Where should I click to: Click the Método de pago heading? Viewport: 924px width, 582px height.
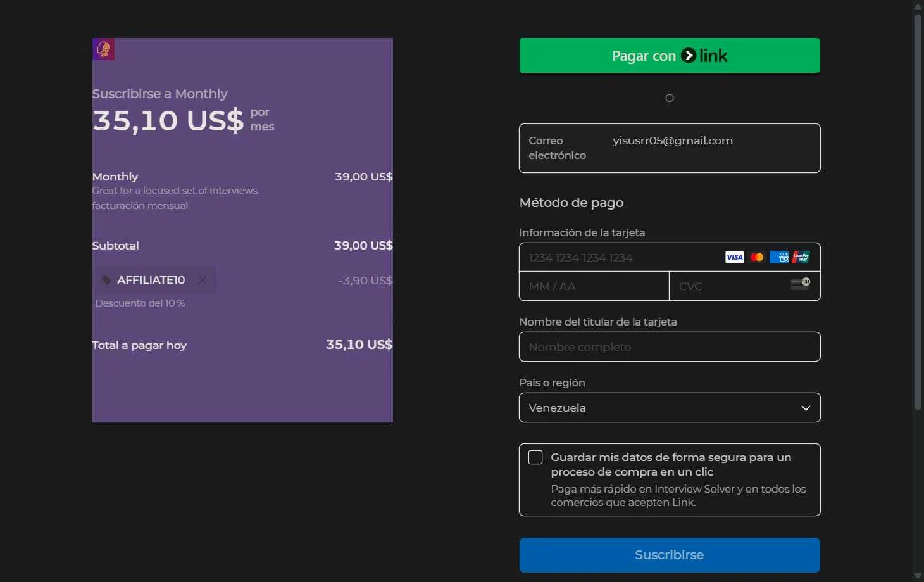571,203
